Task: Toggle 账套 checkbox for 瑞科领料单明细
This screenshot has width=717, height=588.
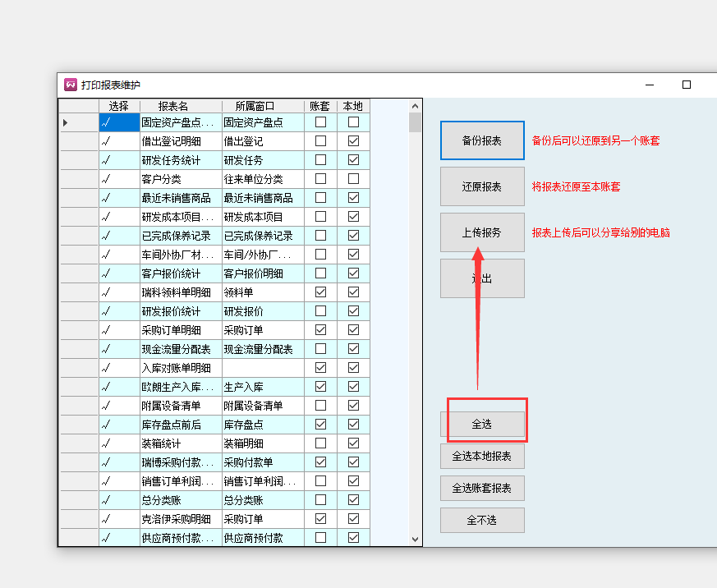Action: point(321,292)
